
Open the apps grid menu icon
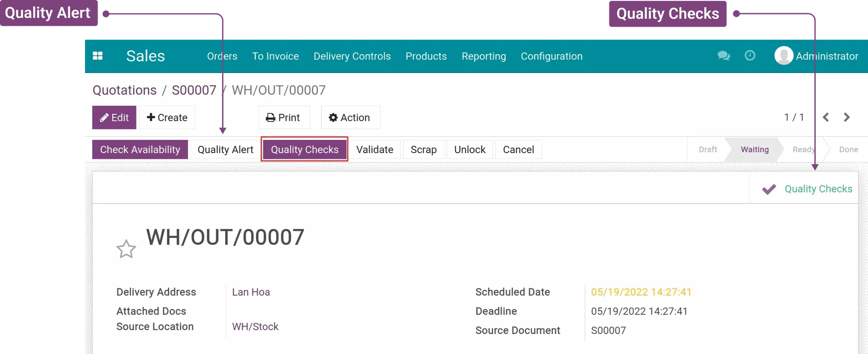pyautogui.click(x=98, y=56)
